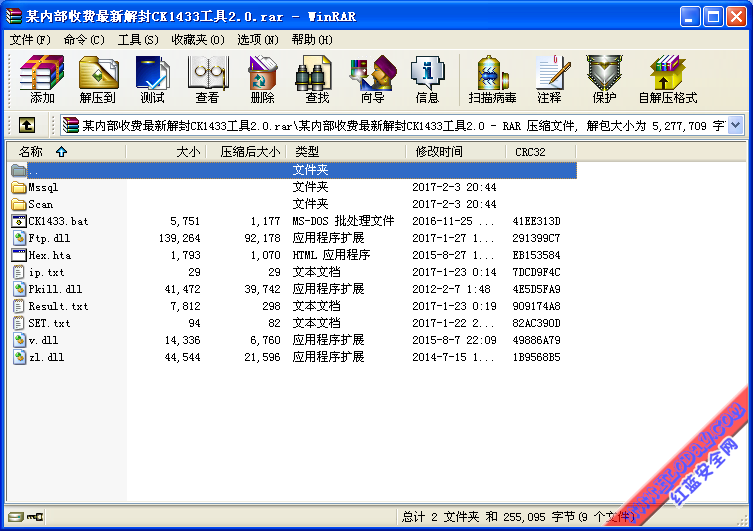Click the CK1433.bat batch file icon
The height and width of the screenshot is (531, 753).
point(18,221)
